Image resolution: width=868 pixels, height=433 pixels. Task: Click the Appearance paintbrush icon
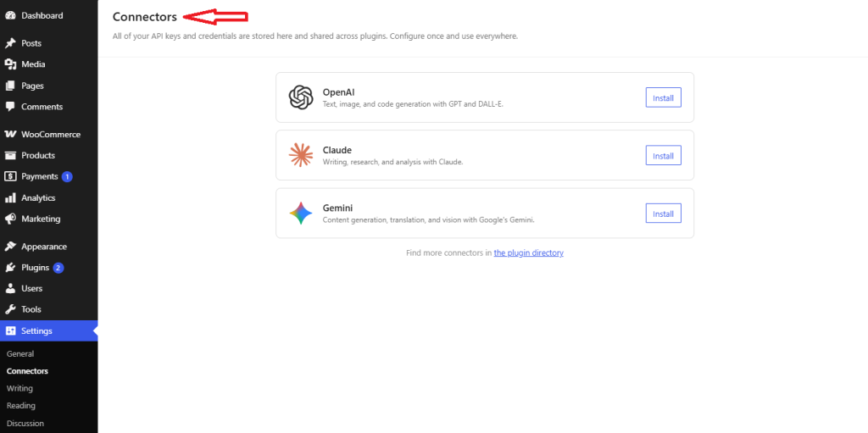10,247
